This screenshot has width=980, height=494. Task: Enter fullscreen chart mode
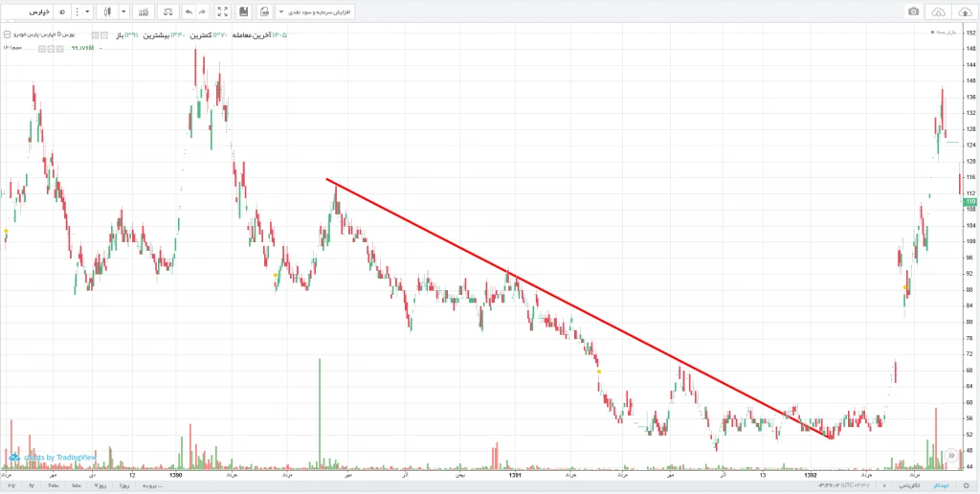pyautogui.click(x=222, y=11)
